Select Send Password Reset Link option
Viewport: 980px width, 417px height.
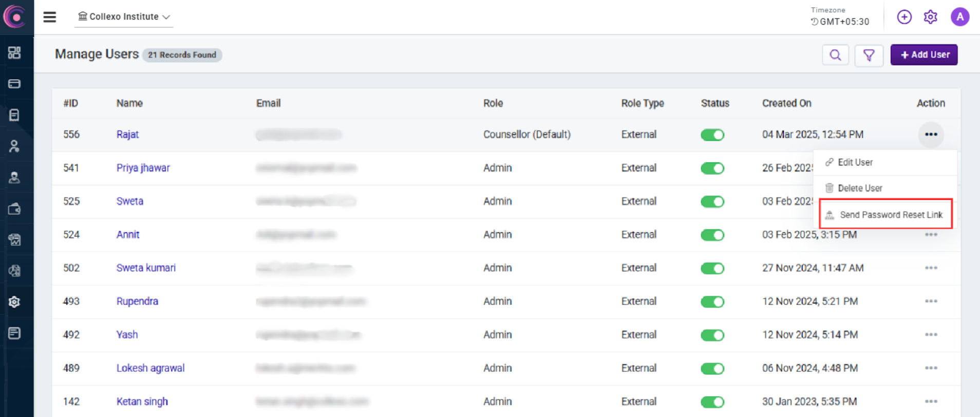(x=891, y=215)
